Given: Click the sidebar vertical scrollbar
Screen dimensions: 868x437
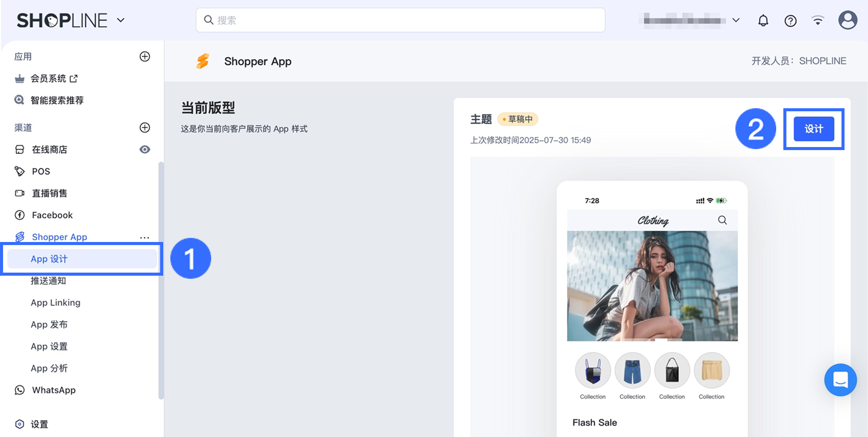Looking at the screenshot, I should click(x=161, y=280).
